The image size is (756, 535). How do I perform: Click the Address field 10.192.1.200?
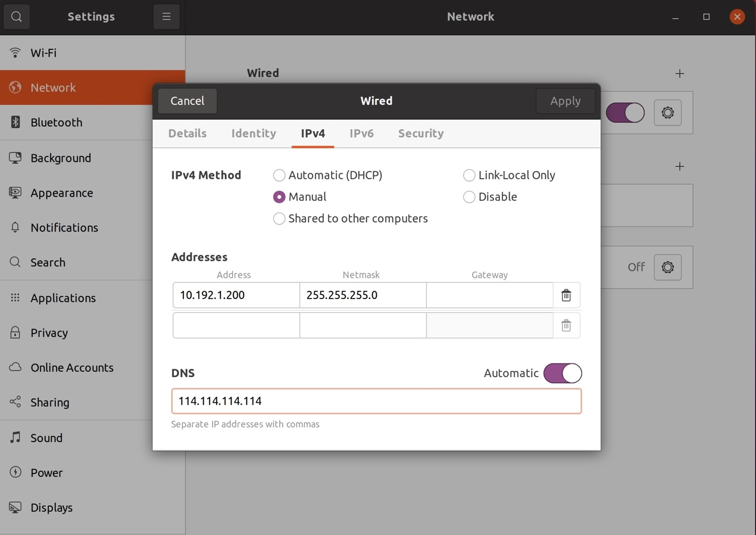pos(236,295)
